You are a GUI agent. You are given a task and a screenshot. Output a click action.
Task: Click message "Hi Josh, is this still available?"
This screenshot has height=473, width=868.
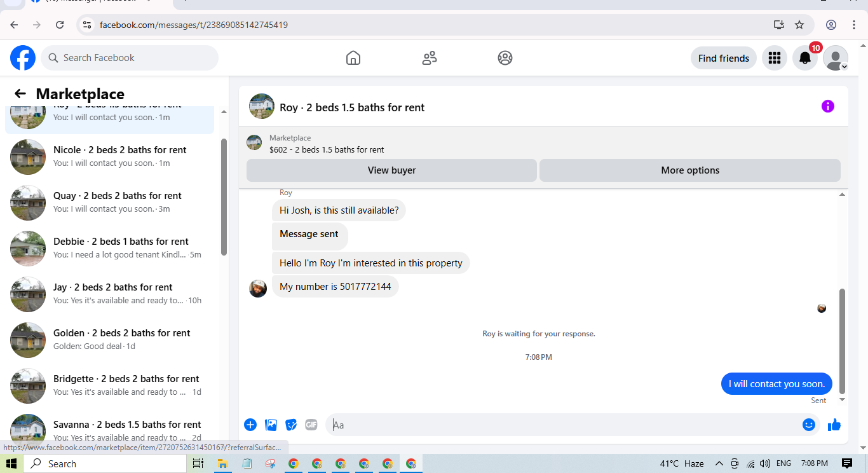tap(339, 210)
